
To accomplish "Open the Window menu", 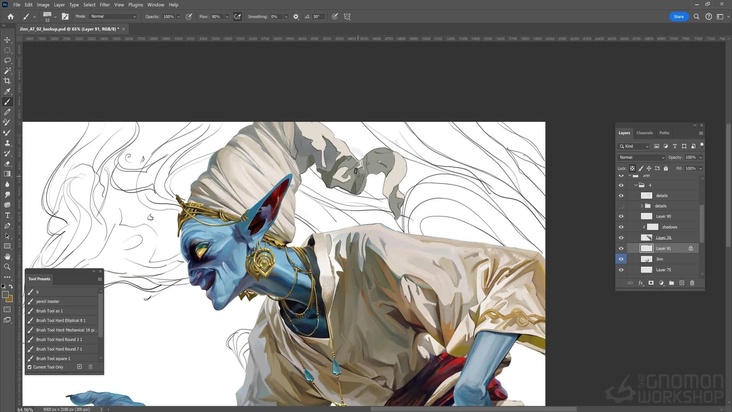I will pyautogui.click(x=155, y=5).
